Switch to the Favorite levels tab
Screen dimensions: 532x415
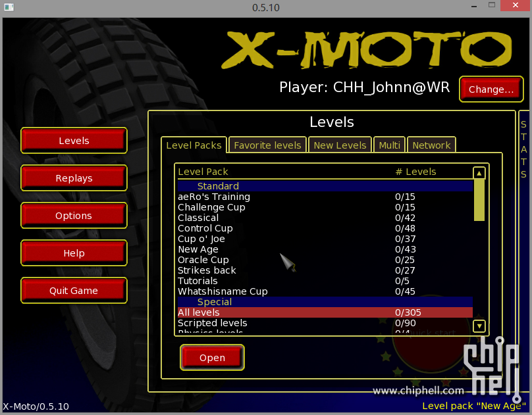pos(267,145)
